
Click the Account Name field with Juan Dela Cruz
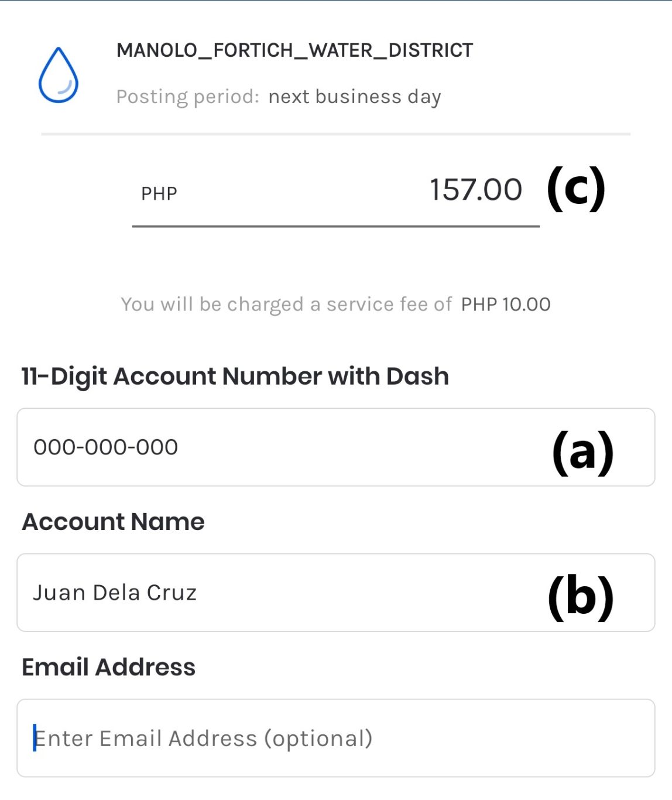click(336, 592)
